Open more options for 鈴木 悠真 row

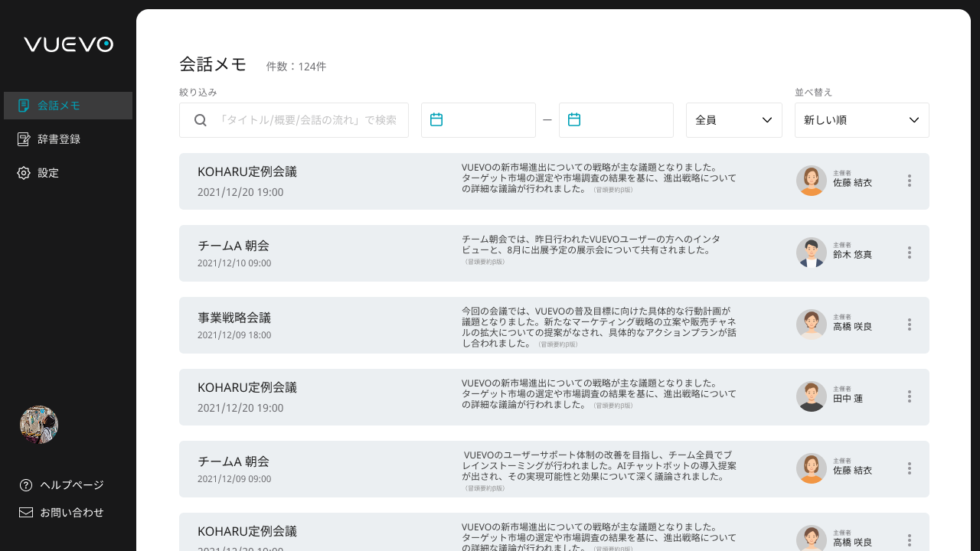pyautogui.click(x=910, y=253)
